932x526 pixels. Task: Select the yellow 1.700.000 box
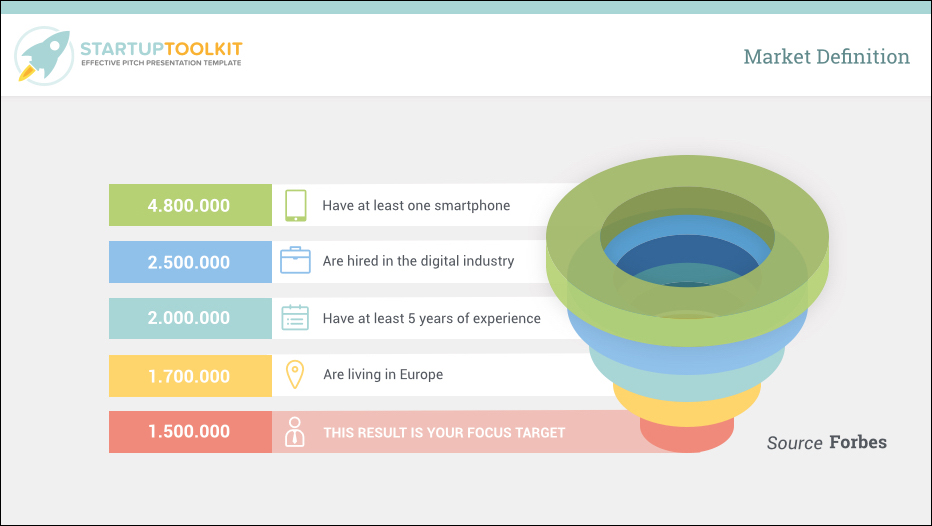190,376
